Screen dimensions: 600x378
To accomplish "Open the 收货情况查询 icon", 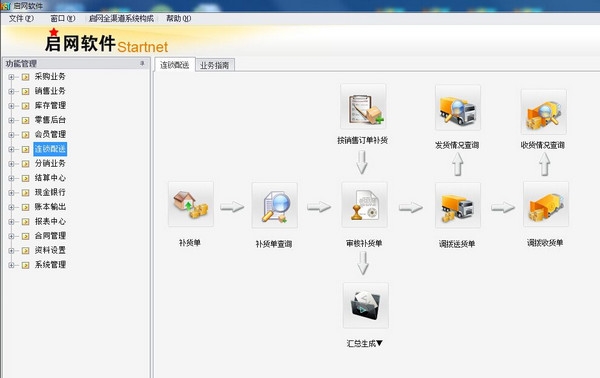I will 544,112.
